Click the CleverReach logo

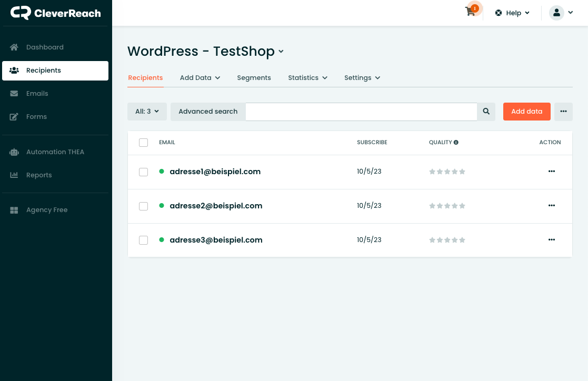point(55,13)
